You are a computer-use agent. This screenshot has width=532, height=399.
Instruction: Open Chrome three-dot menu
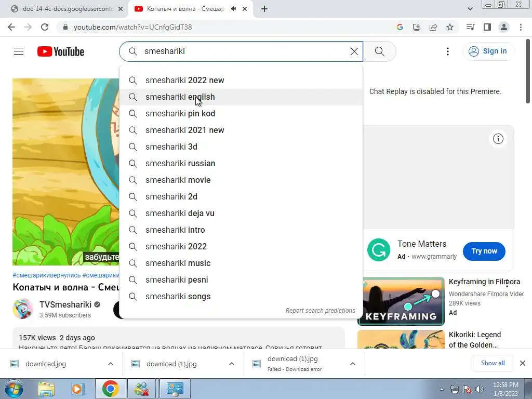(521, 27)
